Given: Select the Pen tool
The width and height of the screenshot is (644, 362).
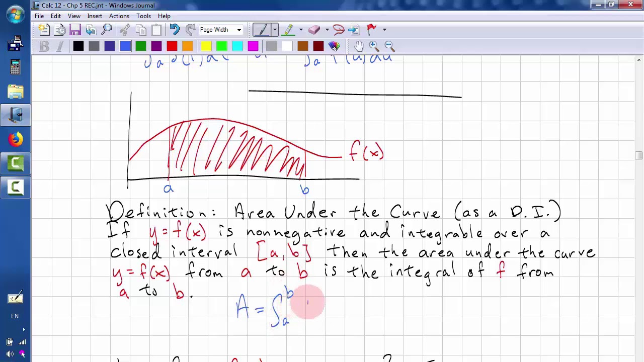Looking at the screenshot, I should pyautogui.click(x=262, y=30).
